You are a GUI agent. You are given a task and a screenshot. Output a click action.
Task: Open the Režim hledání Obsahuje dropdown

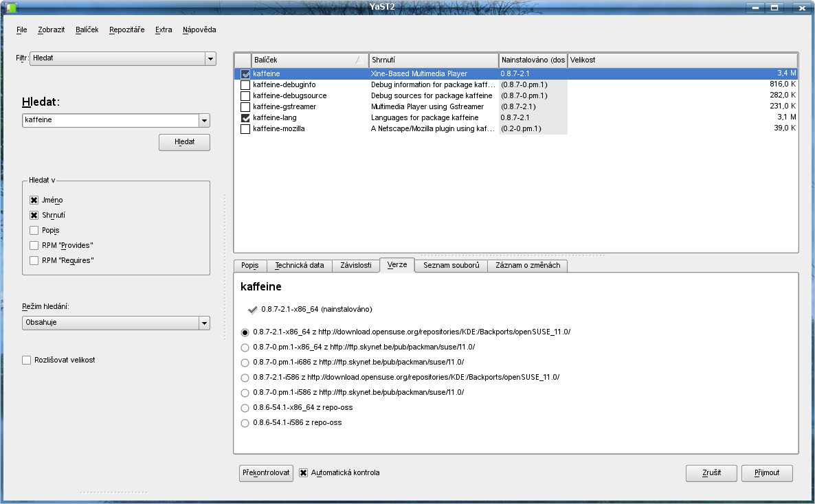(x=116, y=323)
